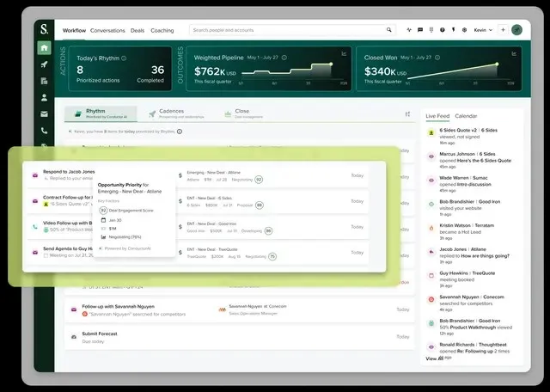
Task: Click the Weighted Pipeline chart line
Action: [x=286, y=70]
